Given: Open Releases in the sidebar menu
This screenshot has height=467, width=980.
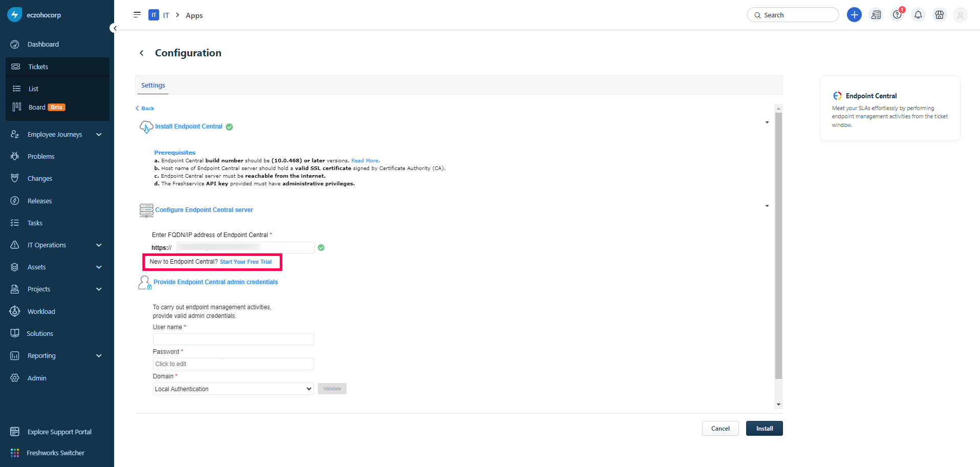Looking at the screenshot, I should [40, 201].
